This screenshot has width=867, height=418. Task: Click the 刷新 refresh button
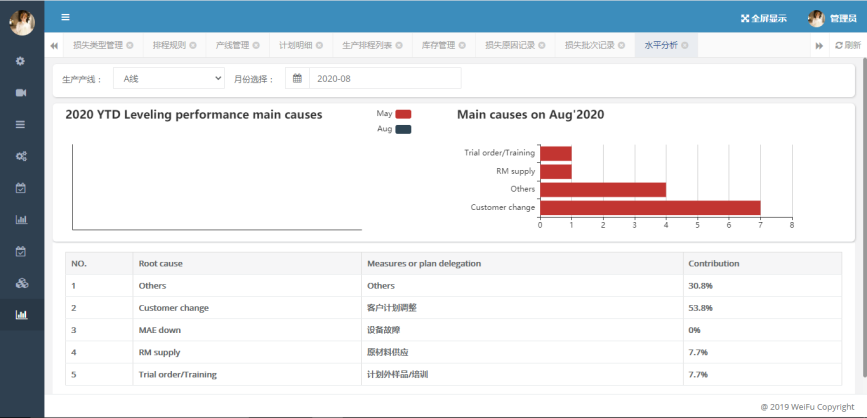[x=847, y=46]
